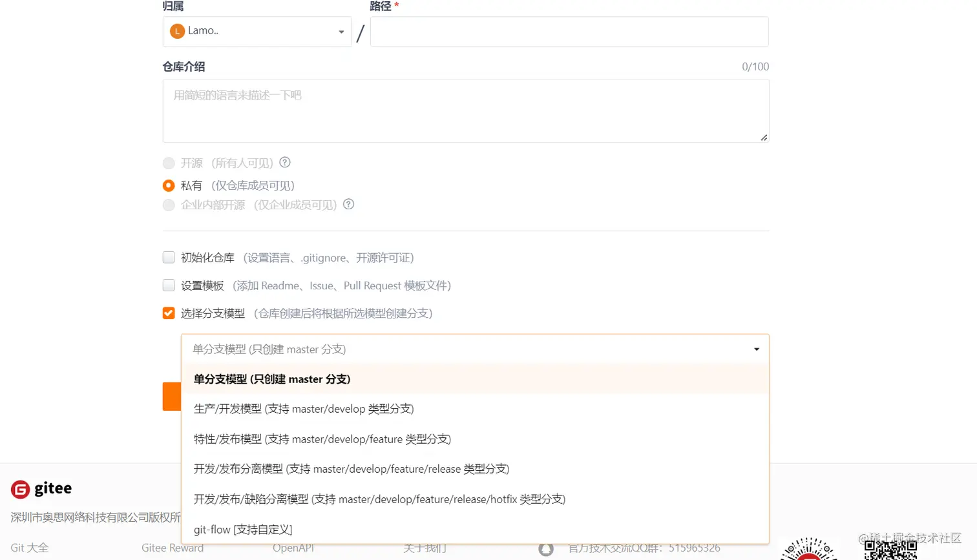This screenshot has height=560, width=977.
Task: Open the Gitee Reward footer link
Action: [173, 548]
